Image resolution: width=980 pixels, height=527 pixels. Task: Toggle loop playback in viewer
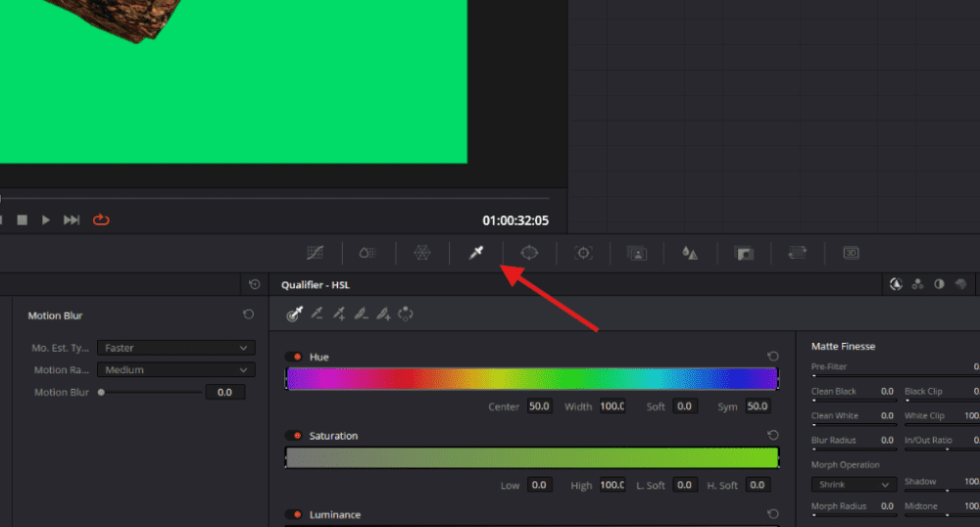coord(101,219)
